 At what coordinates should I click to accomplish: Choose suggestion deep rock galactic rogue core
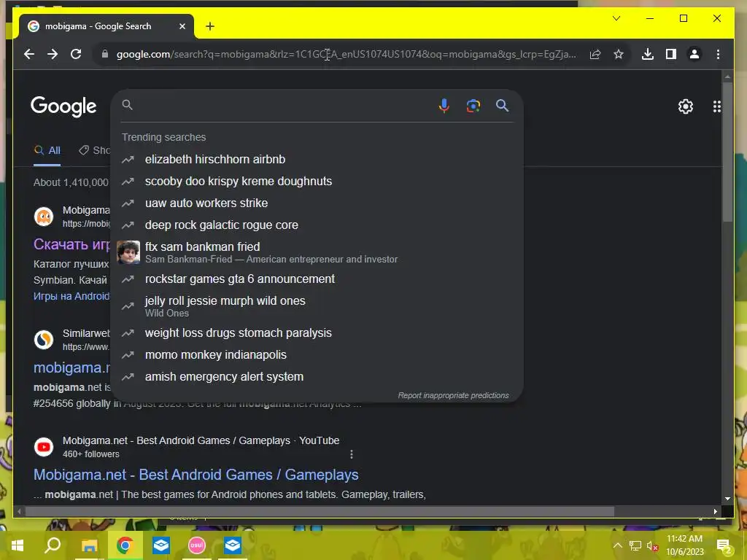pos(317,225)
